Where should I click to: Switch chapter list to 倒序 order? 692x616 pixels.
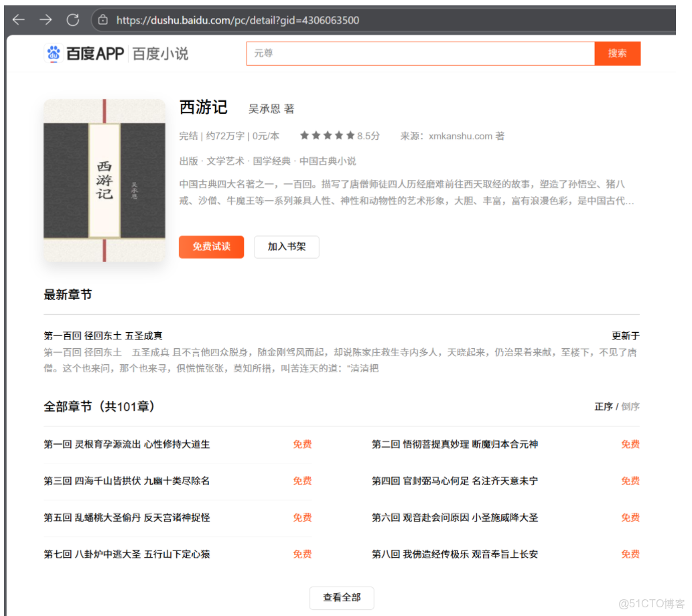click(631, 406)
